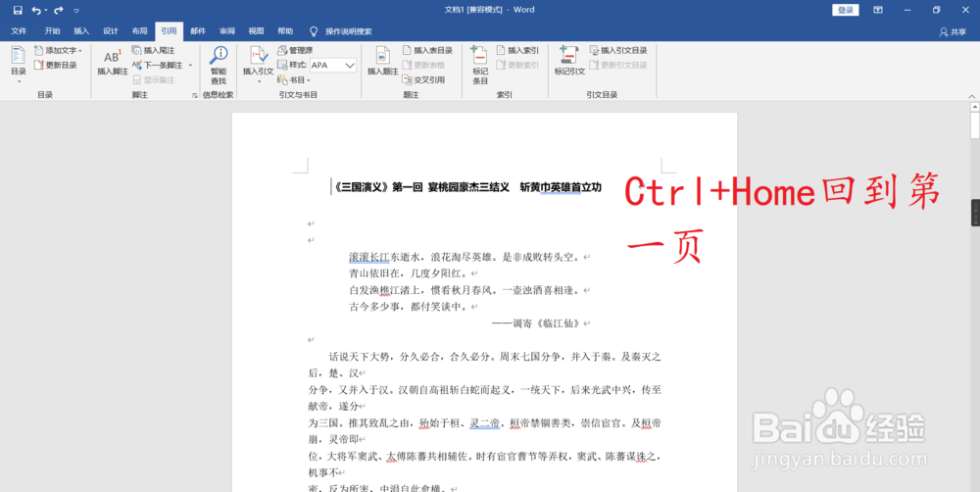Open the 目录 table of contents gallery
Image resolution: width=980 pixels, height=492 pixels.
18,65
